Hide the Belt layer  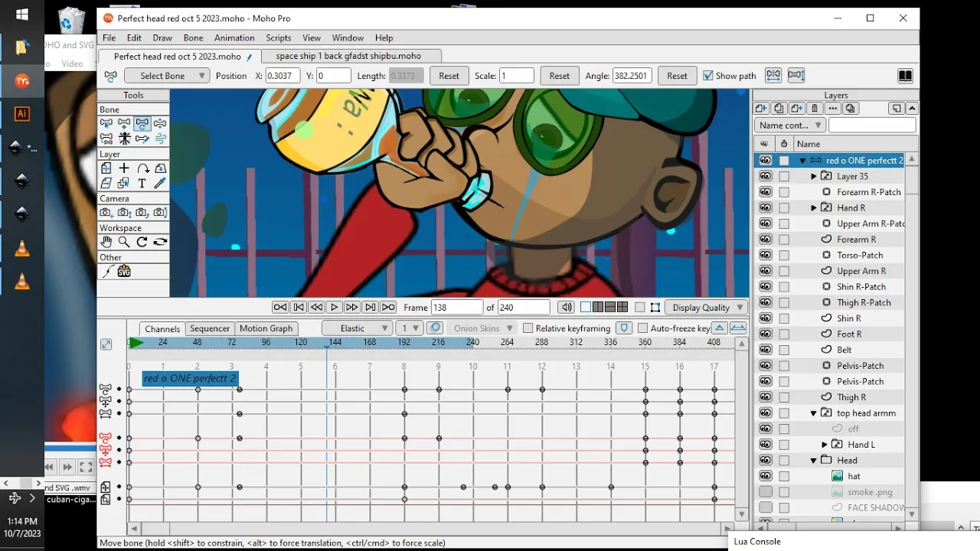click(x=766, y=350)
